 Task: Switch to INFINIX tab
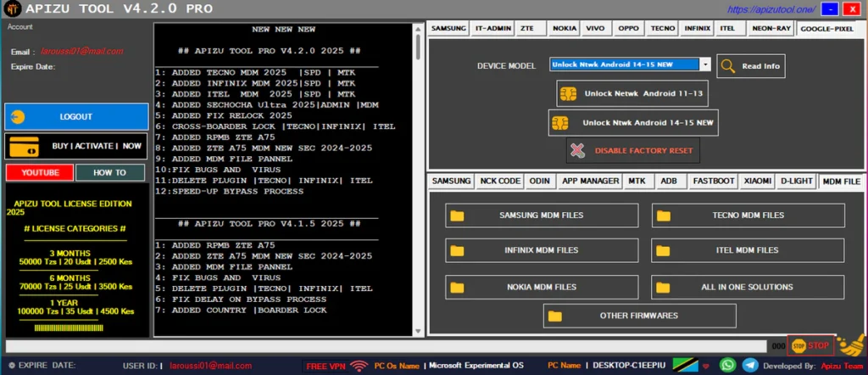point(698,28)
